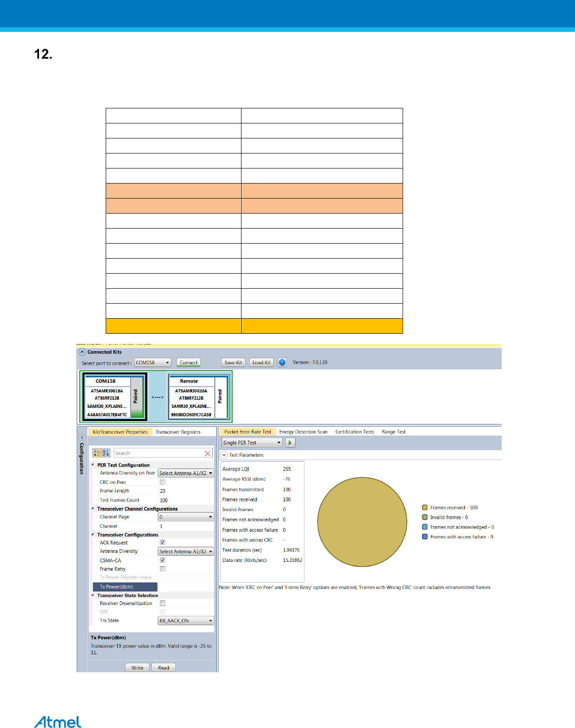Uncheck the CSMA-CA checkbox
This screenshot has width=575, height=728.
(x=163, y=560)
